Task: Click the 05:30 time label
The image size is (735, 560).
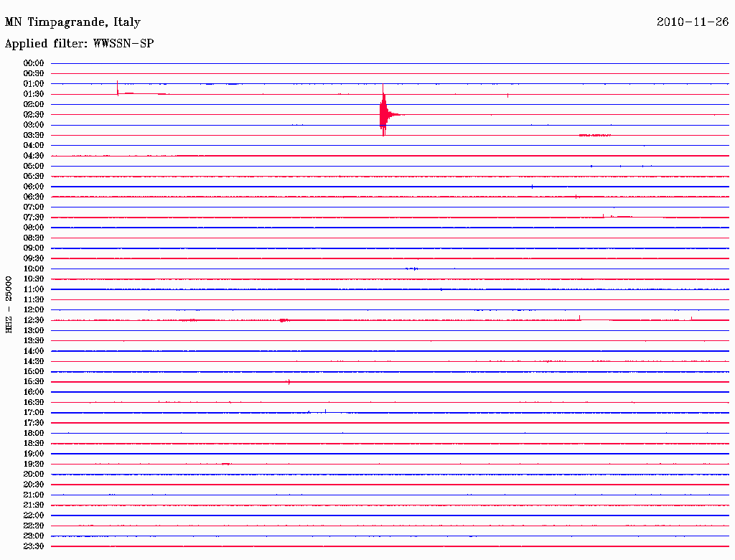Action: click(x=33, y=177)
